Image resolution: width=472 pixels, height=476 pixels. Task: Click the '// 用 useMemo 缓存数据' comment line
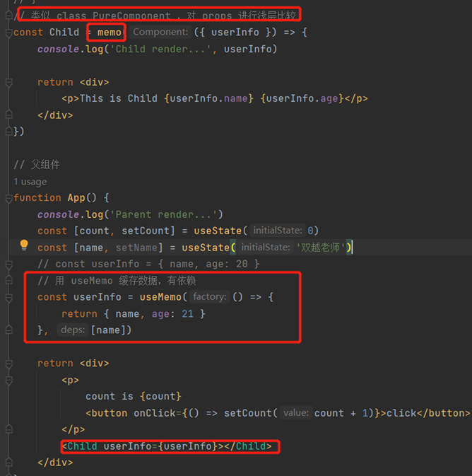[117, 281]
